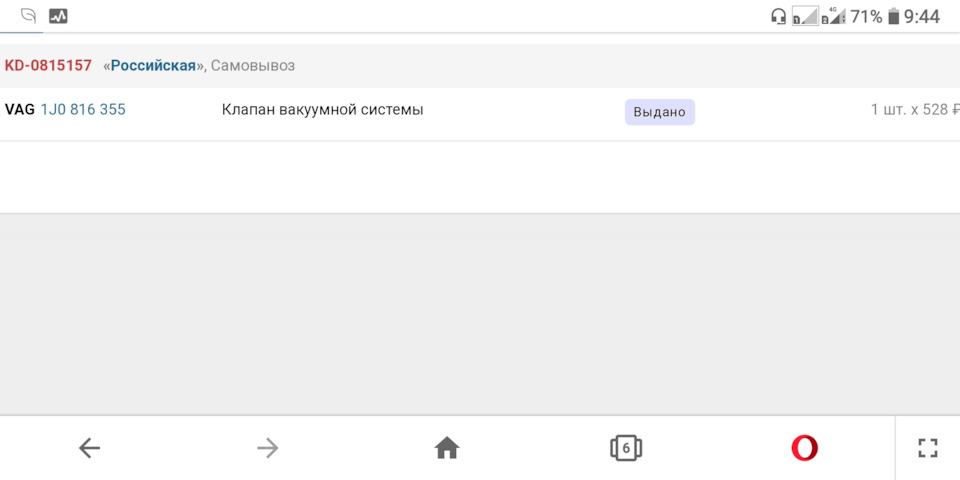Tap the first SIM signal indicator
Image resolution: width=960 pixels, height=480 pixels.
pyautogui.click(x=803, y=16)
